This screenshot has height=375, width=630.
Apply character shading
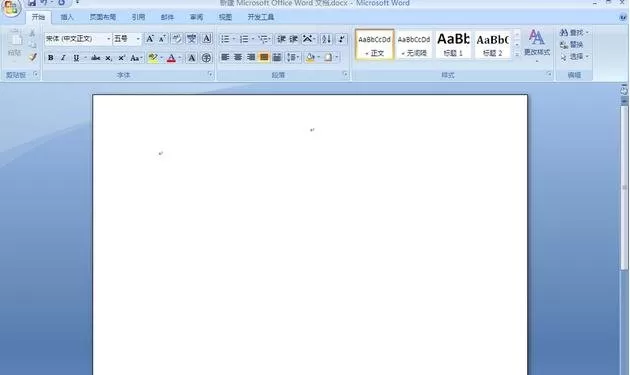192,58
